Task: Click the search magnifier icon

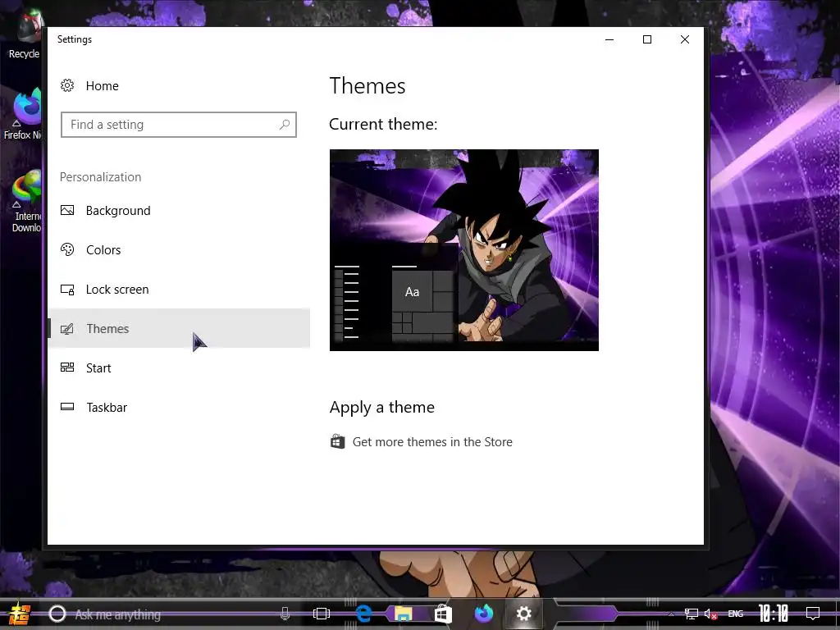Action: coord(285,125)
